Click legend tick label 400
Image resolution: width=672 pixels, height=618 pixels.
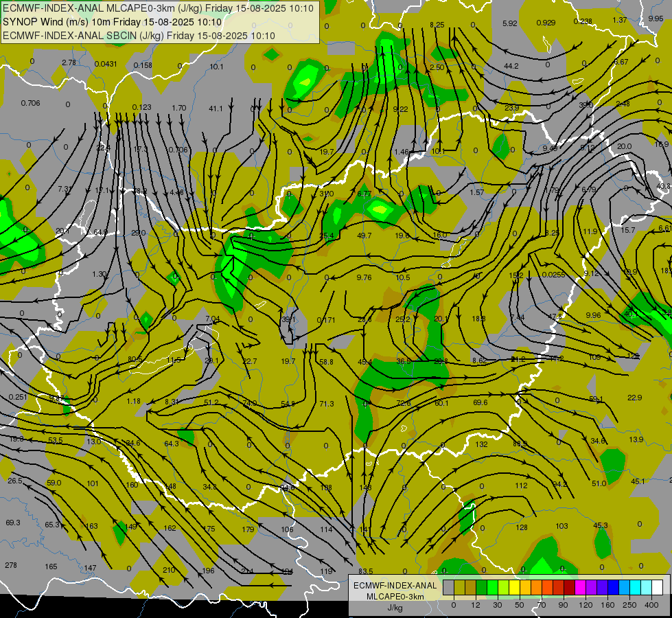(651, 605)
